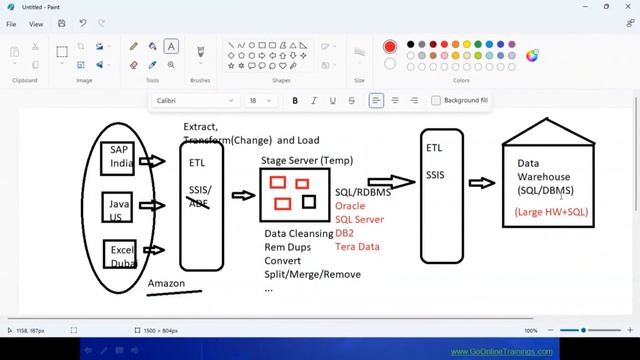The image size is (640, 360).
Task: Click the Paste clipboard icon
Action: click(14, 51)
